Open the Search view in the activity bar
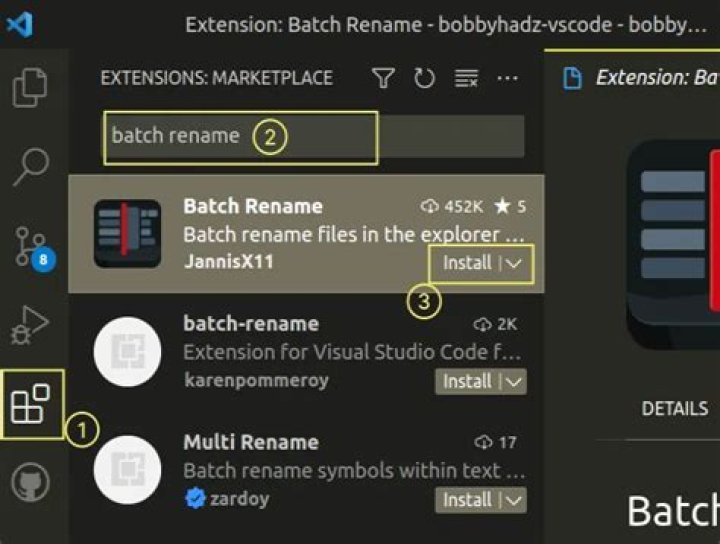Viewport: 720px width, 544px height. [x=31, y=167]
